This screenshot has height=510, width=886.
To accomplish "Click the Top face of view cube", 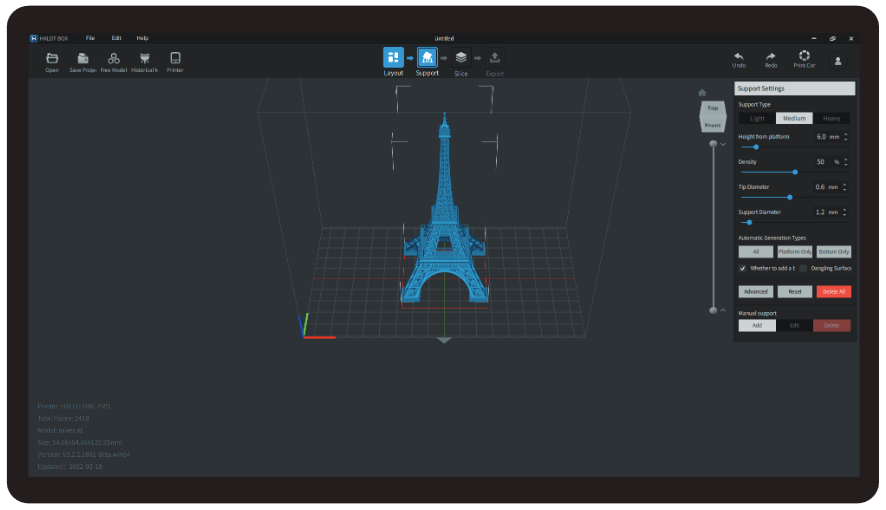I will 713,108.
